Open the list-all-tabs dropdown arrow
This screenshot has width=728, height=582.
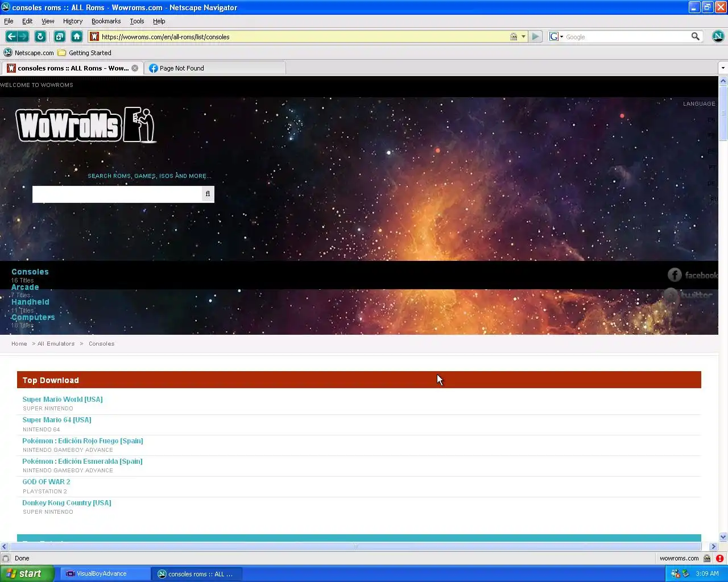click(723, 68)
